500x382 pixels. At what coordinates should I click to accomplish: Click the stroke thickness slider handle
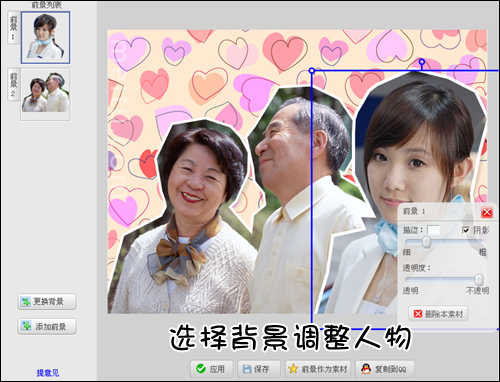(x=426, y=242)
